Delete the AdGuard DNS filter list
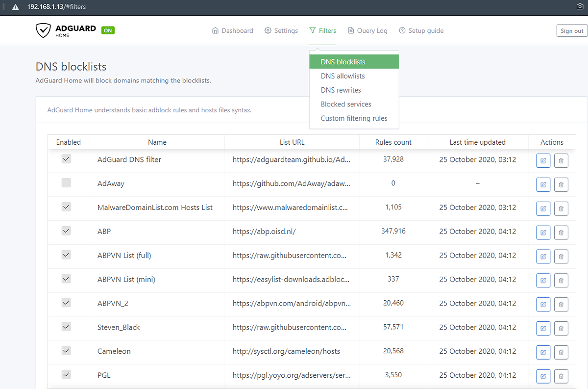Image resolution: width=588 pixels, height=389 pixels. pos(561,160)
